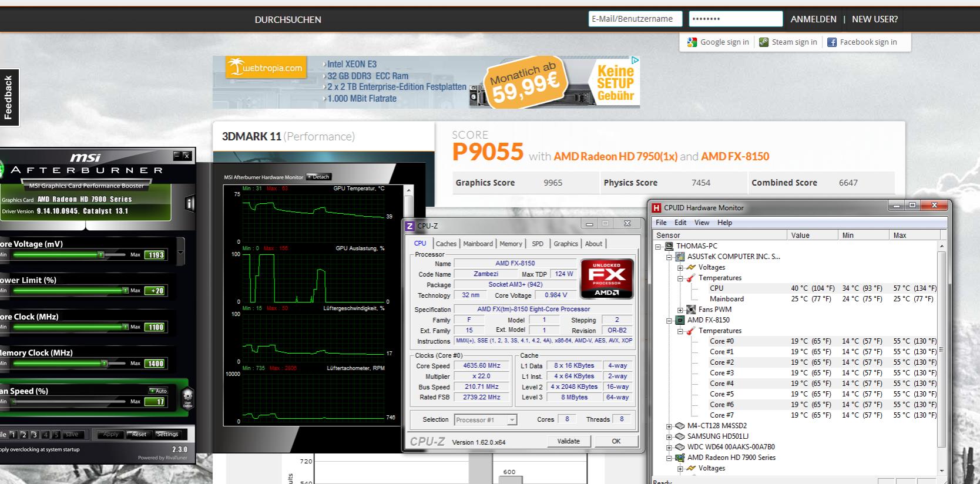Screen dimensions: 980x484
Task: Select Afterburner profile slot 5
Action: coord(56,435)
